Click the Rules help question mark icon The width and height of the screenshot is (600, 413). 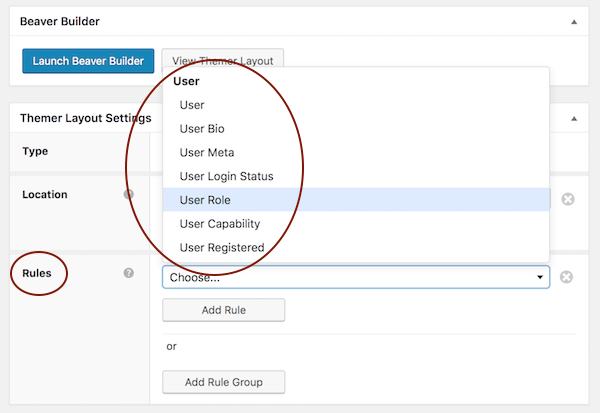[x=129, y=272]
